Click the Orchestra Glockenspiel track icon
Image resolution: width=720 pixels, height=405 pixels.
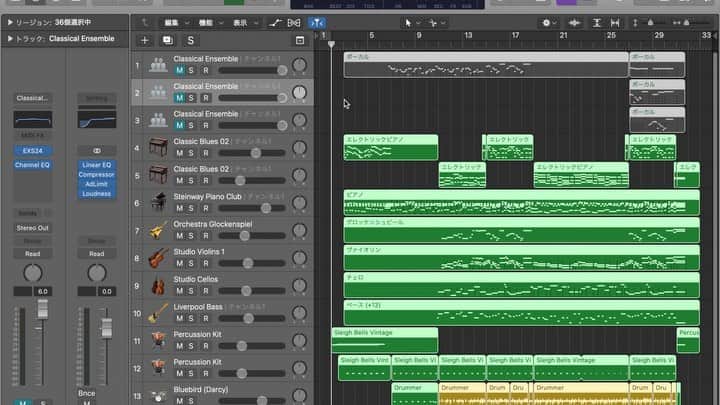[x=158, y=230]
